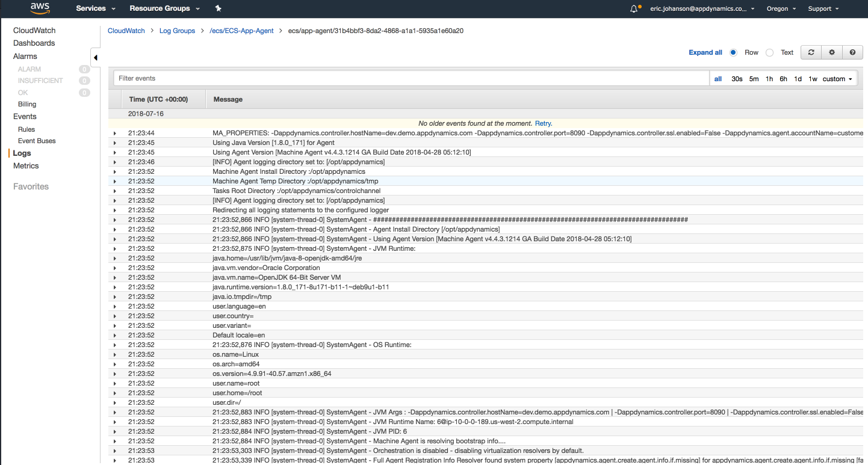Click the 'user.home=/root' message text

(237, 393)
